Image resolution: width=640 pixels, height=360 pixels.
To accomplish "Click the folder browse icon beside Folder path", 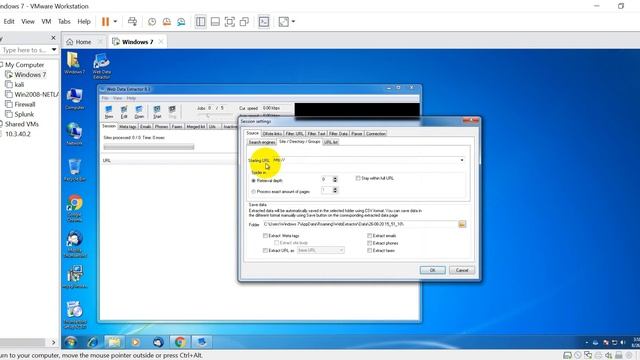I will (x=462, y=224).
